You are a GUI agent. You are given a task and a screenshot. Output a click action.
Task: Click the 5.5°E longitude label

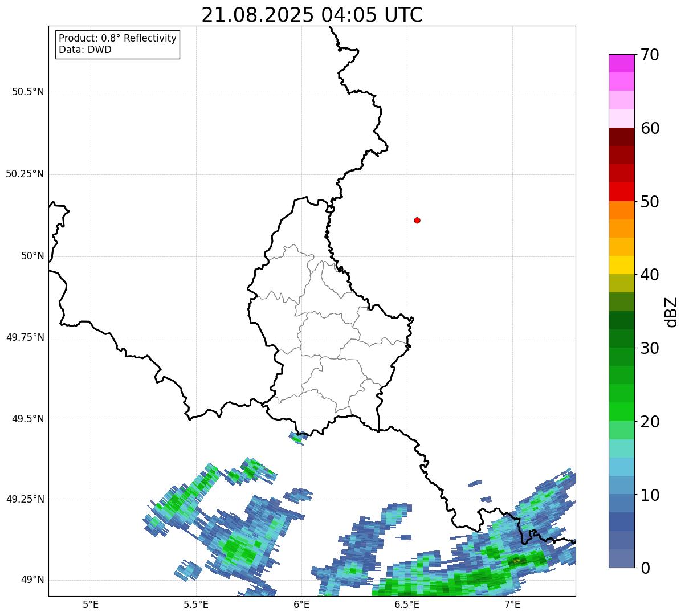point(196,604)
